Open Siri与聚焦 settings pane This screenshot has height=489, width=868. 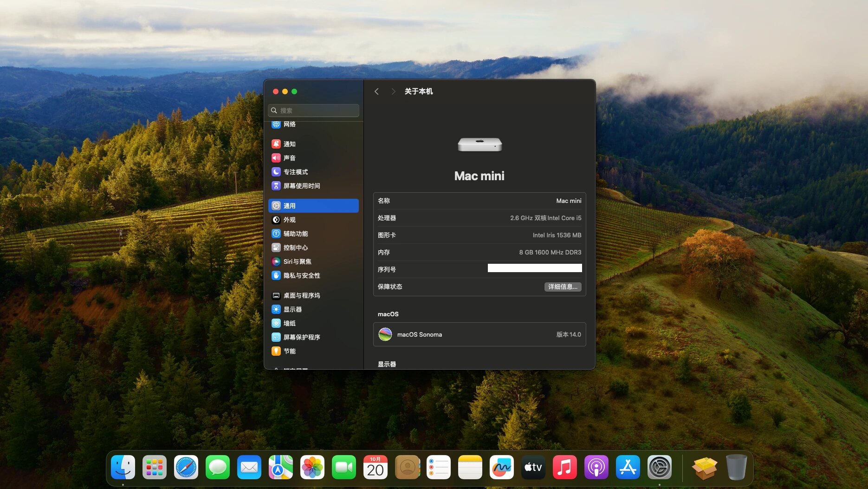tap(313, 261)
